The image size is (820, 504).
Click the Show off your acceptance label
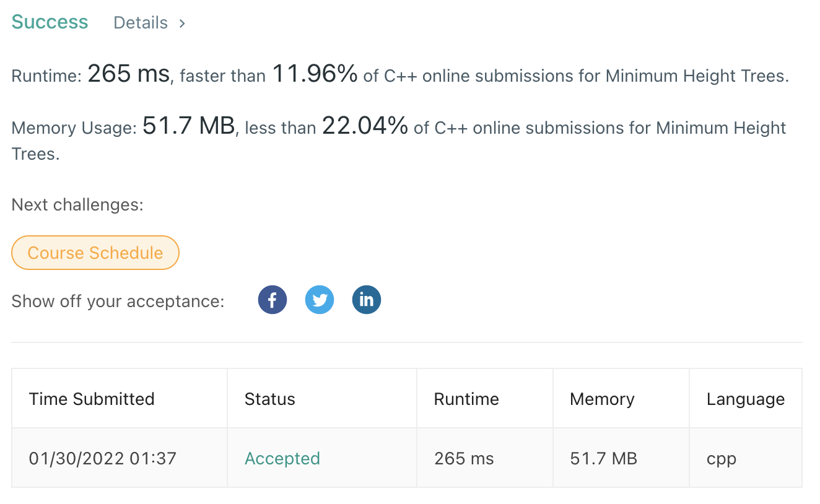click(x=118, y=302)
